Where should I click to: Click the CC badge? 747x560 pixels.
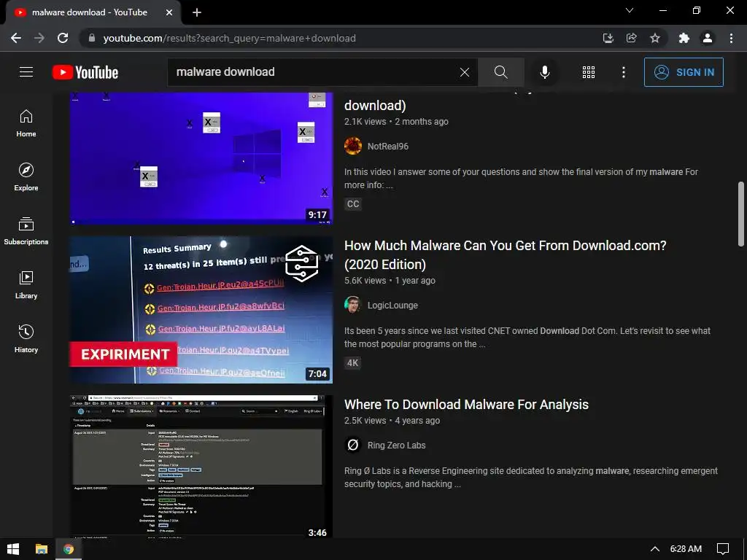[353, 204]
